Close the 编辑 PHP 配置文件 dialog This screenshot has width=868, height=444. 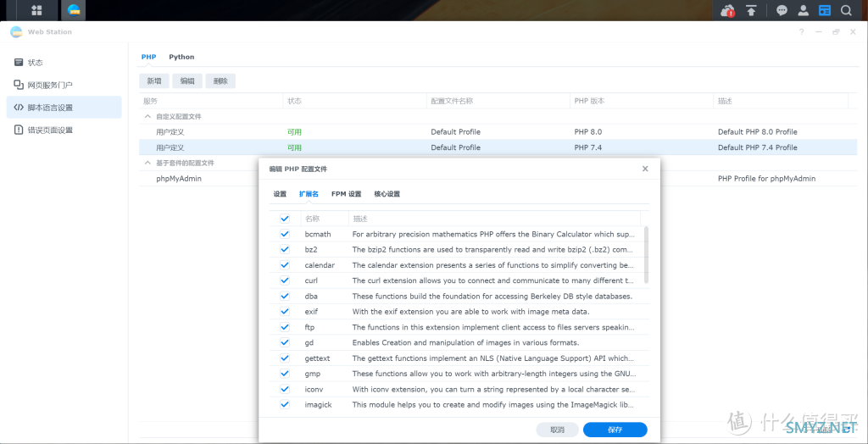pyautogui.click(x=645, y=169)
